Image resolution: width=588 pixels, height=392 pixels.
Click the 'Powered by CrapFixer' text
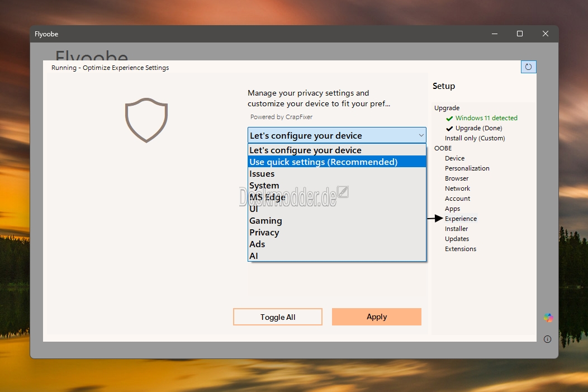[x=281, y=117]
